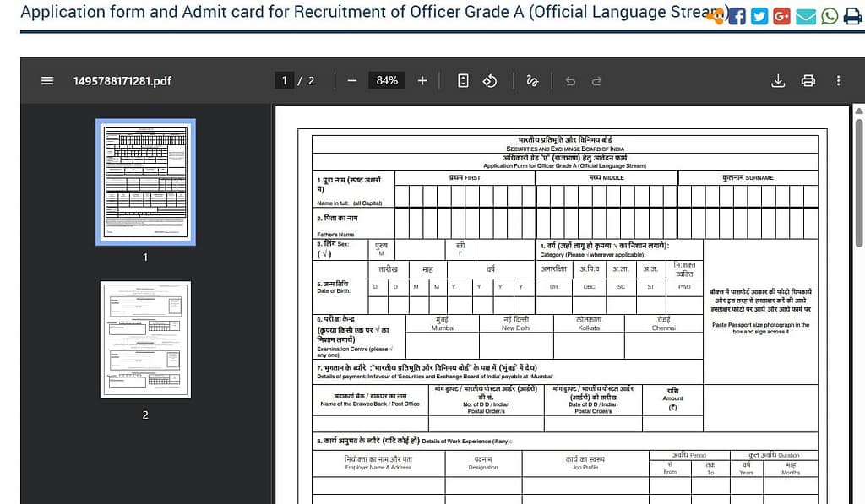Click the orange share icon
Viewport: 865px width, 504px height.
(715, 18)
